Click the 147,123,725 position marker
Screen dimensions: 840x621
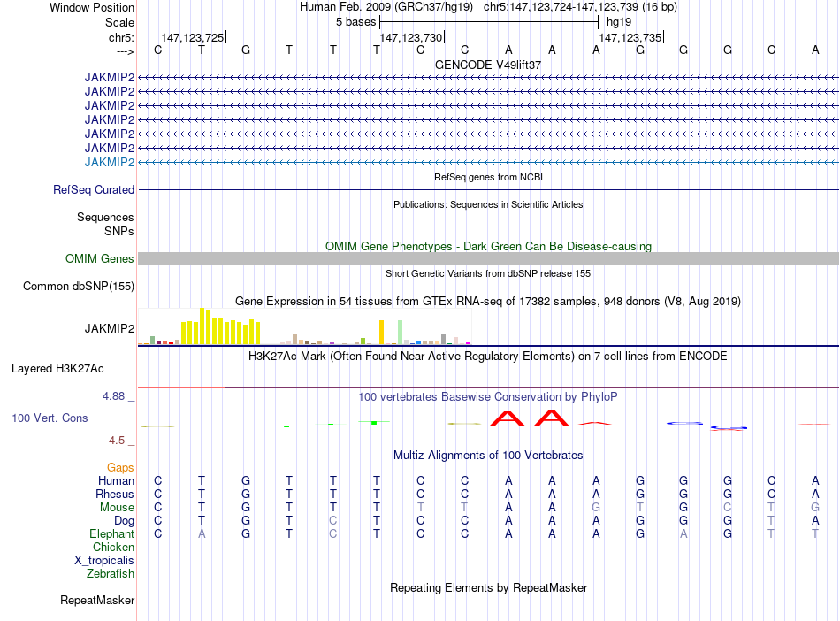[x=193, y=37]
